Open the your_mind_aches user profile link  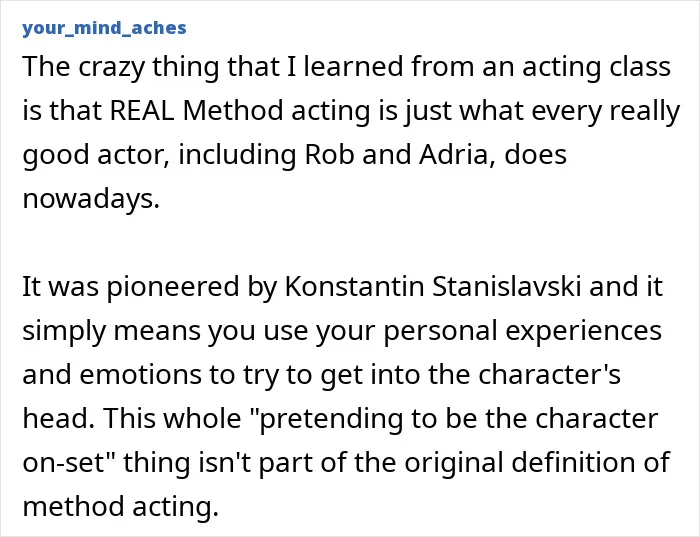point(104,28)
